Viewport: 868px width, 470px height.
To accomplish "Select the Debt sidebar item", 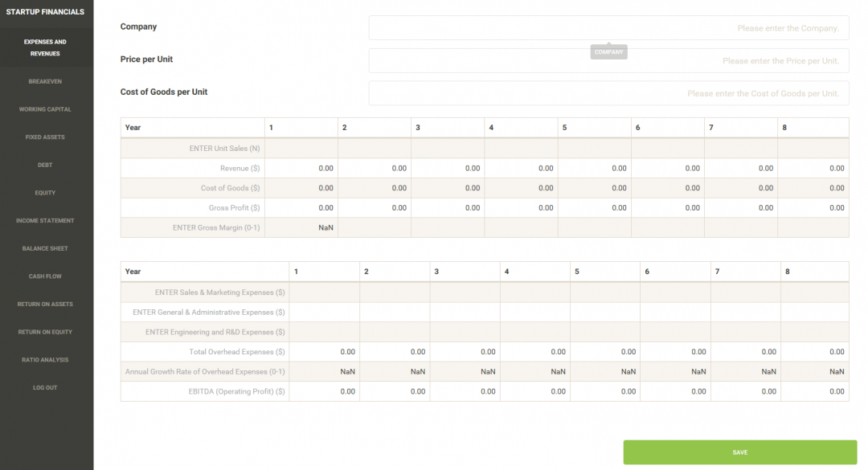I will pyautogui.click(x=45, y=165).
